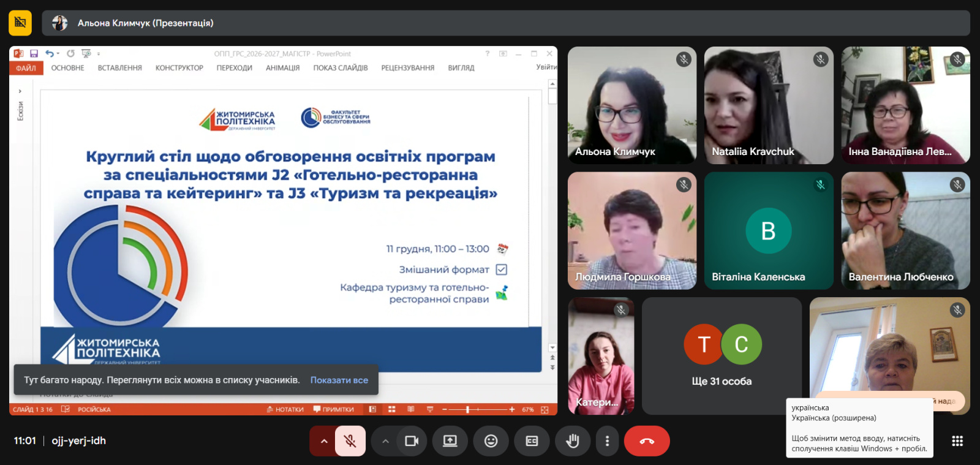Switch to the АНІМАЦІЯ ribbon tab
This screenshot has width=980, height=465.
coord(282,68)
